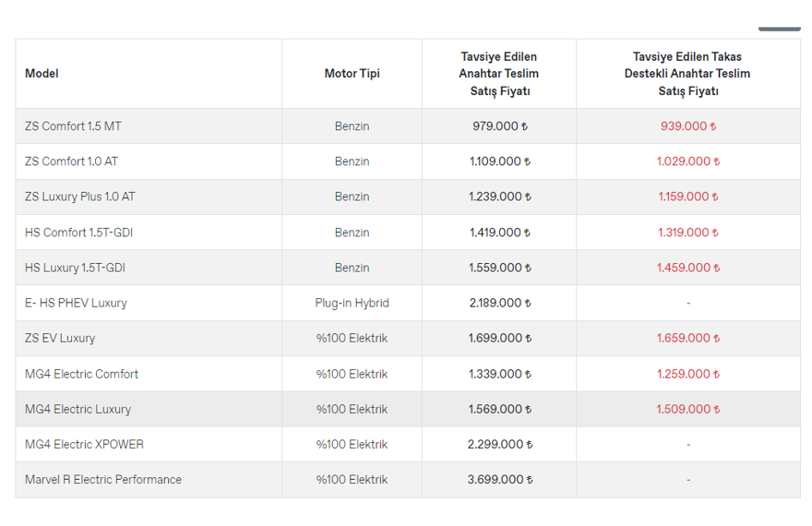
Task: Click the HS Luxury 1.5T-GDI model name
Action: (75, 268)
